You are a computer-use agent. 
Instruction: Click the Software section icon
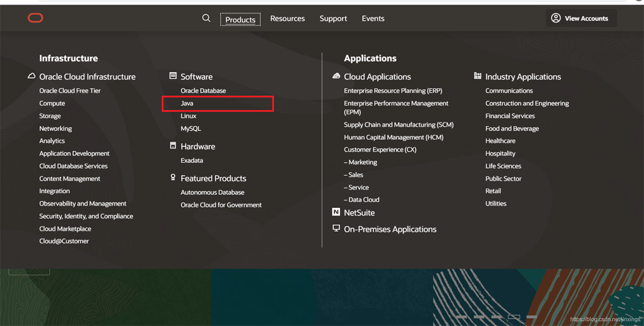[x=173, y=76]
